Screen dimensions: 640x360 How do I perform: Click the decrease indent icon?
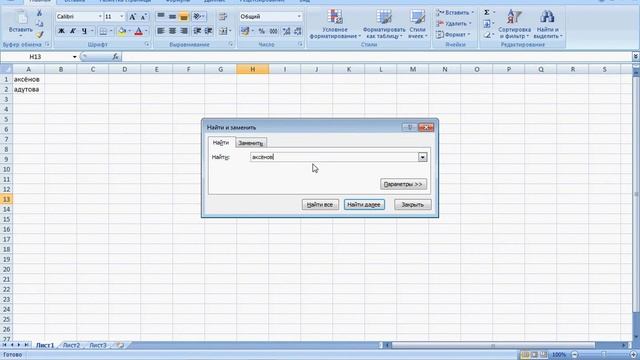(x=197, y=31)
